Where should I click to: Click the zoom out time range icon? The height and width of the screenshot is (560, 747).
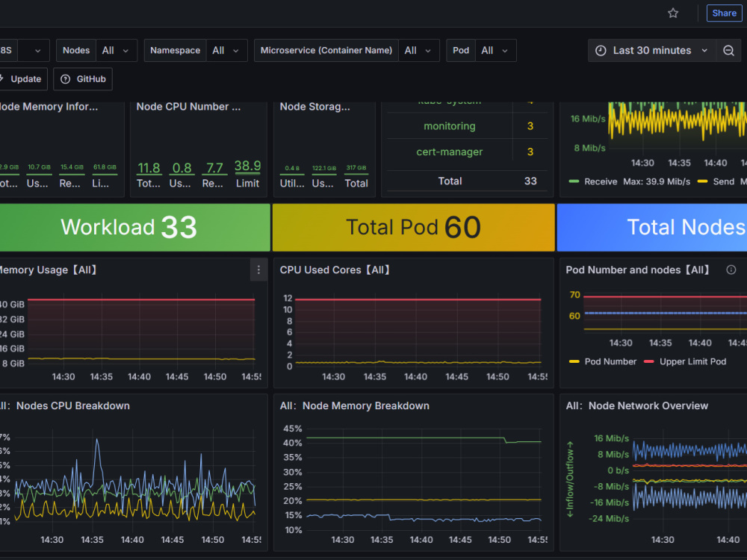point(728,51)
